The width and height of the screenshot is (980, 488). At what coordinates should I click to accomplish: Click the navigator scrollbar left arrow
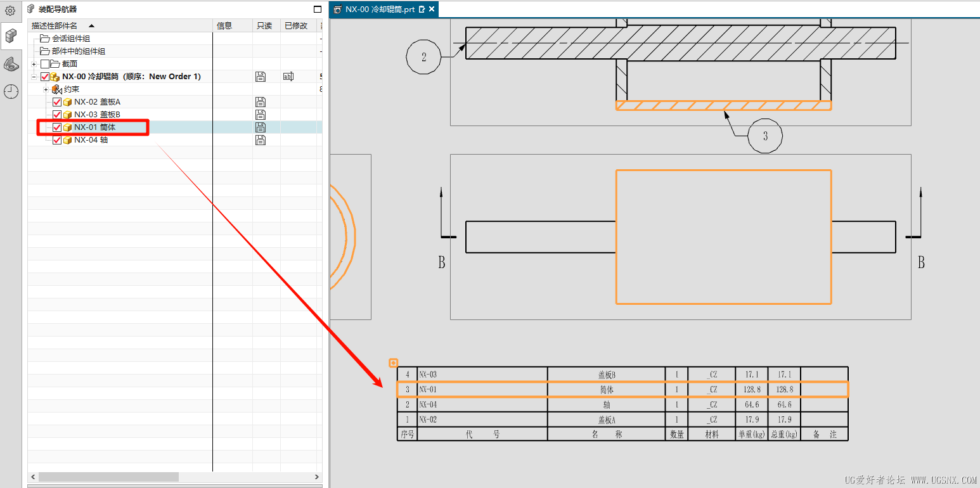33,477
